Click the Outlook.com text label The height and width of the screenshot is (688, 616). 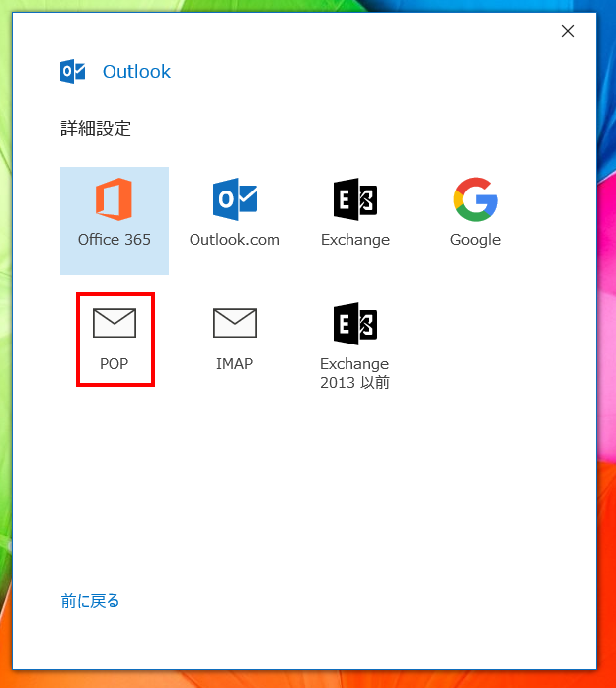point(234,240)
